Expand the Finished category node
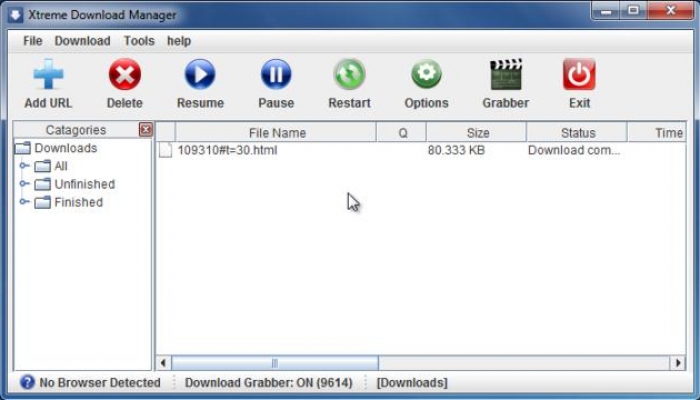 [24, 202]
